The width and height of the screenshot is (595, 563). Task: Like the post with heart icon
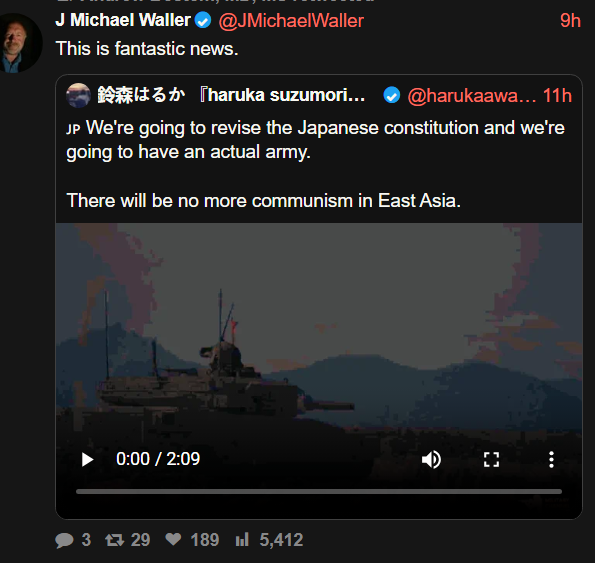click(x=173, y=539)
